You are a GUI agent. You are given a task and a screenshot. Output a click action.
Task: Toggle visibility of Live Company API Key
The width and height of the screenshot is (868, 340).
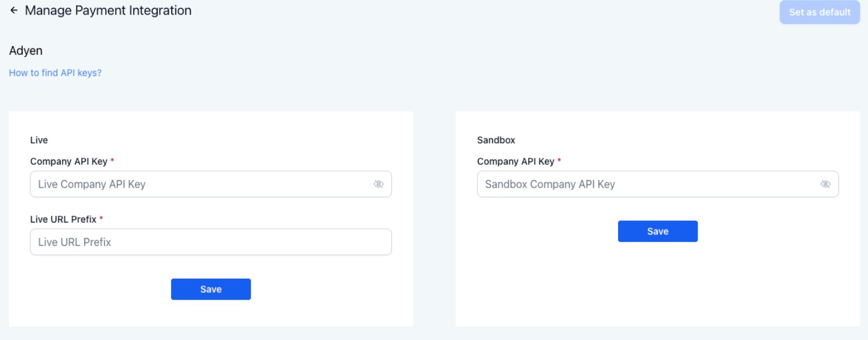(379, 184)
